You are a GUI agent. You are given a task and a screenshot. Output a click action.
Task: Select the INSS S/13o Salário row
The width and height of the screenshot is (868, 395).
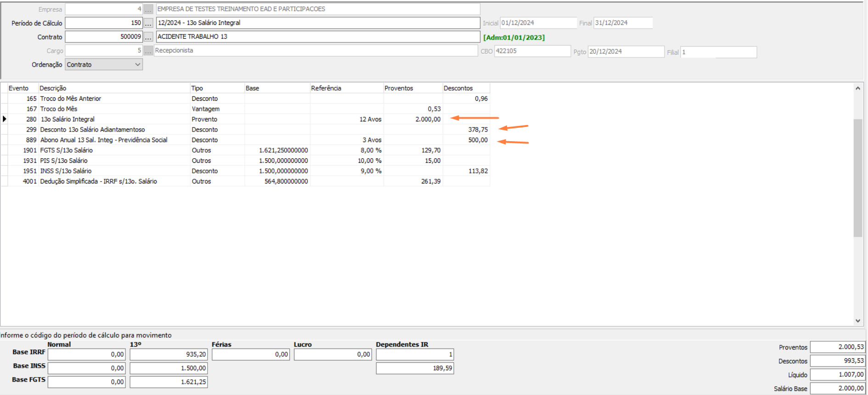coord(66,171)
